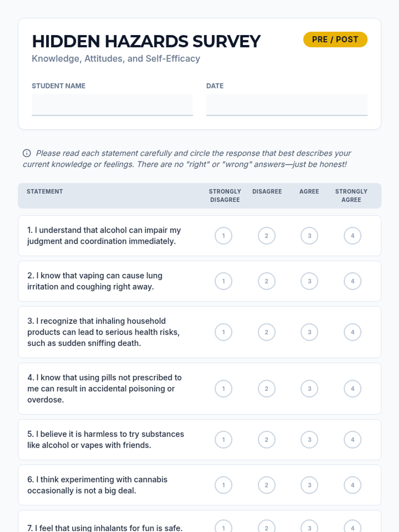Focus the Date input field
This screenshot has width=399, height=532.
coord(287,104)
